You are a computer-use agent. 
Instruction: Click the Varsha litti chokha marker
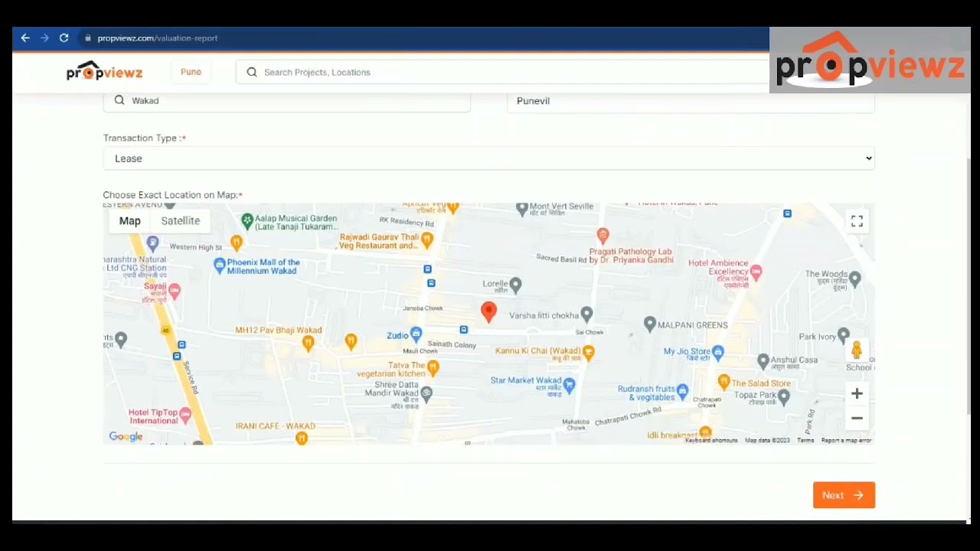point(586,314)
